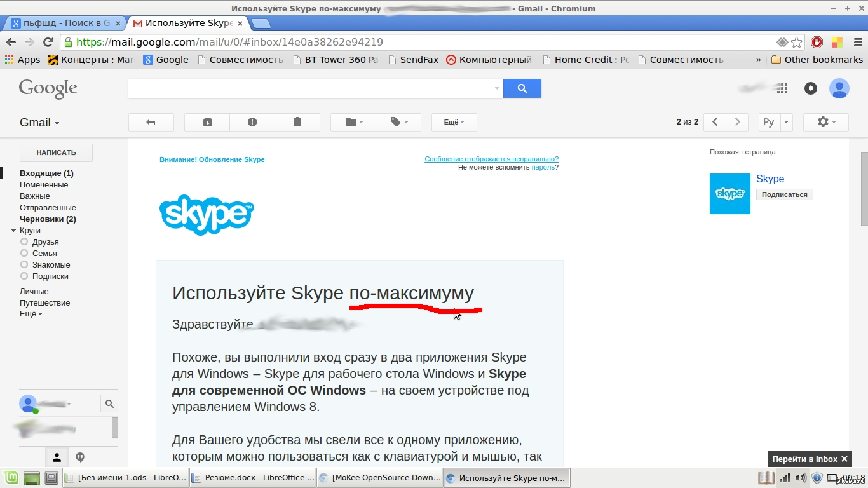Show hidden bookmarks chevron

pyautogui.click(x=758, y=60)
